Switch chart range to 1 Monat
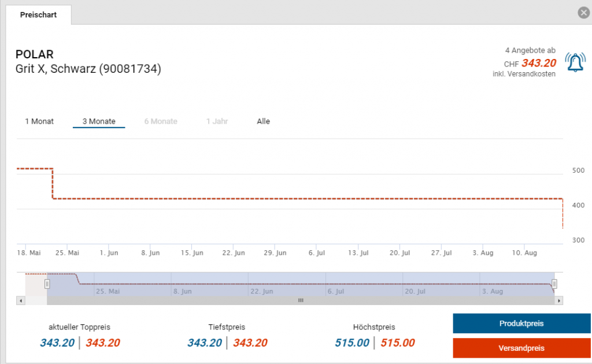 pos(39,121)
